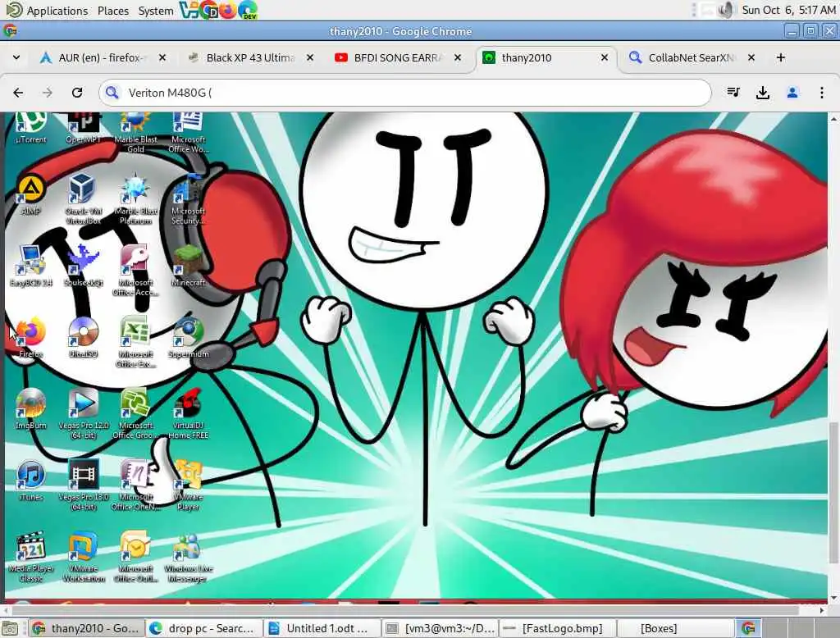The height and width of the screenshot is (638, 840).
Task: Switch to BFDI SONG tab
Action: (396, 58)
